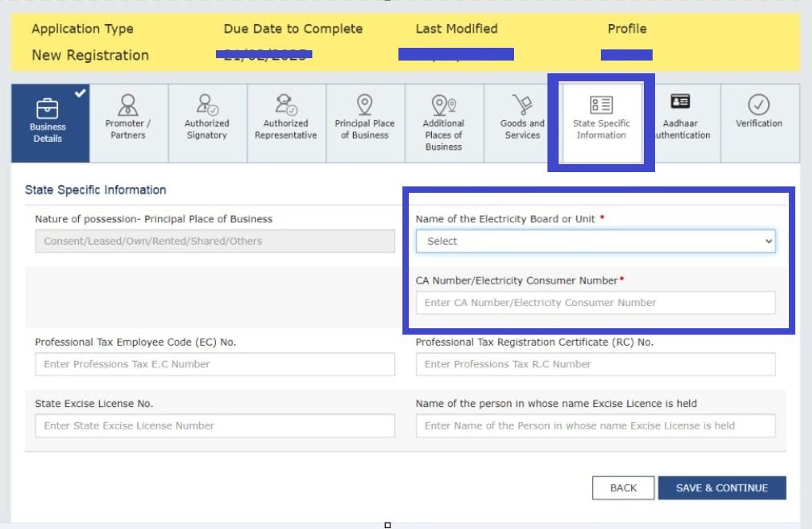The height and width of the screenshot is (529, 812).
Task: Focus the Professions Tax E.C Number field
Action: pos(215,364)
